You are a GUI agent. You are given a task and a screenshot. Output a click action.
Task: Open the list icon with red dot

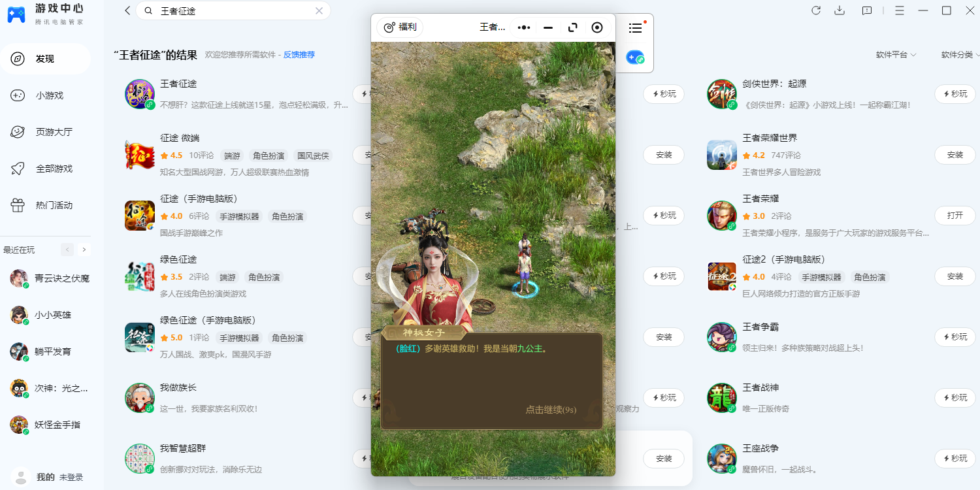[635, 27]
